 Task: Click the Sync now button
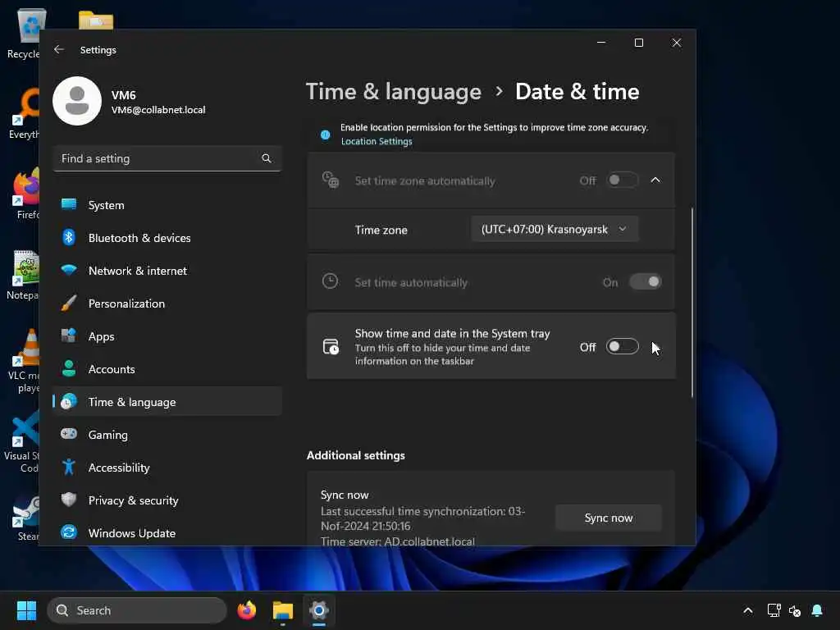pyautogui.click(x=608, y=518)
